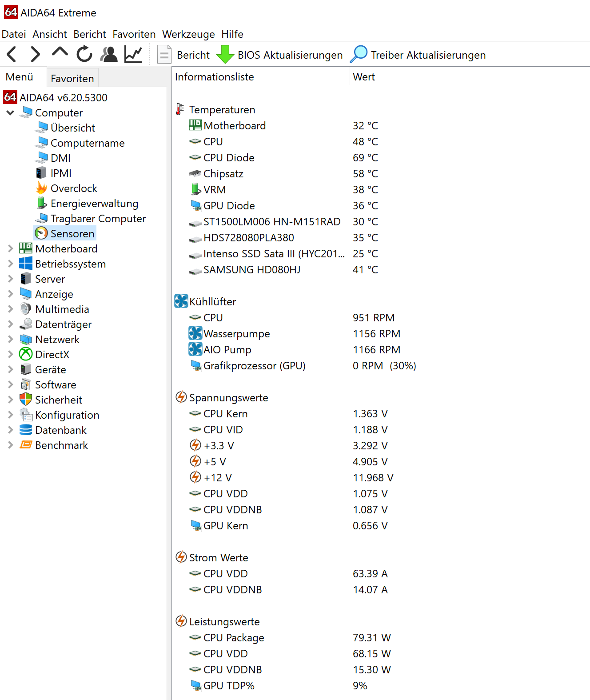The height and width of the screenshot is (700, 590).
Task: Click the Datenbank database icon
Action: [26, 430]
